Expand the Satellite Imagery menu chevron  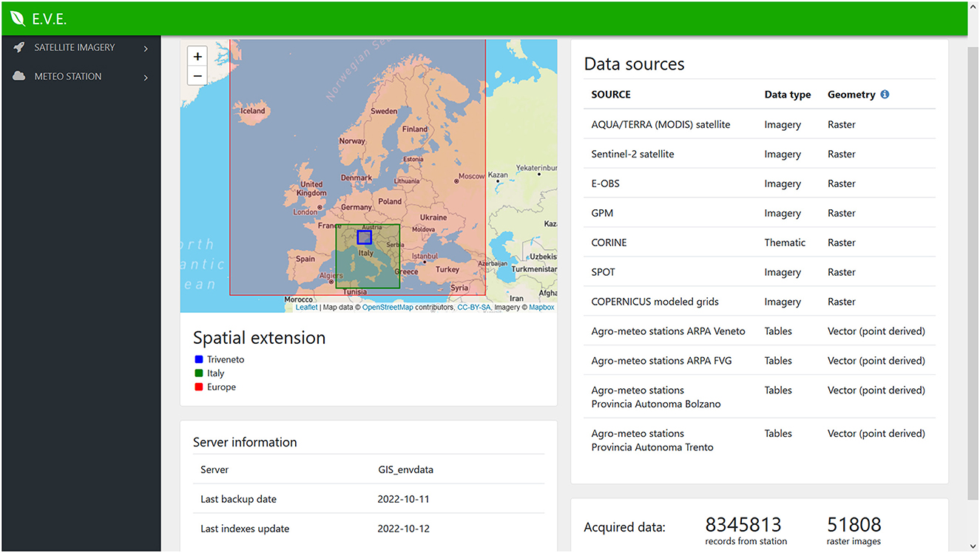pyautogui.click(x=146, y=49)
